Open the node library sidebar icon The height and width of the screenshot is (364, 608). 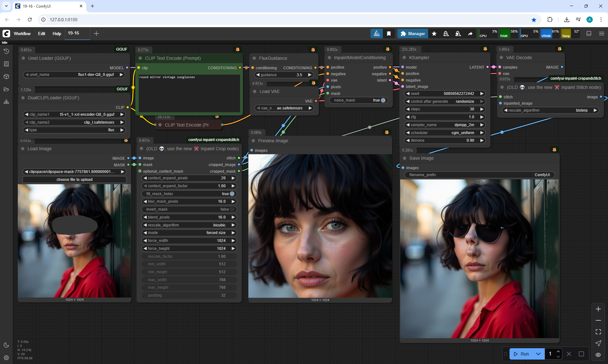6,64
